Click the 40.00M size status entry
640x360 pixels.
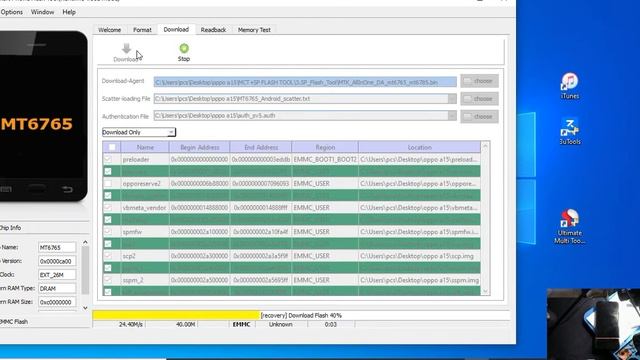point(185,324)
